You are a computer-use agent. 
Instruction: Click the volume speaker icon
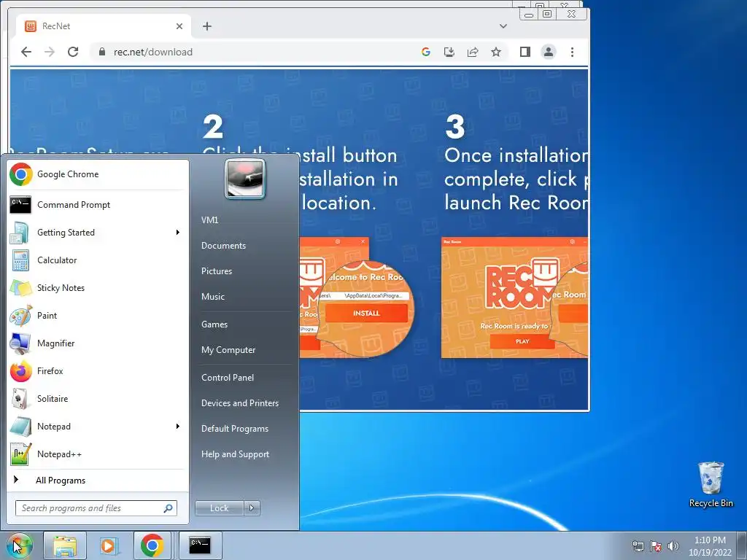pyautogui.click(x=673, y=546)
